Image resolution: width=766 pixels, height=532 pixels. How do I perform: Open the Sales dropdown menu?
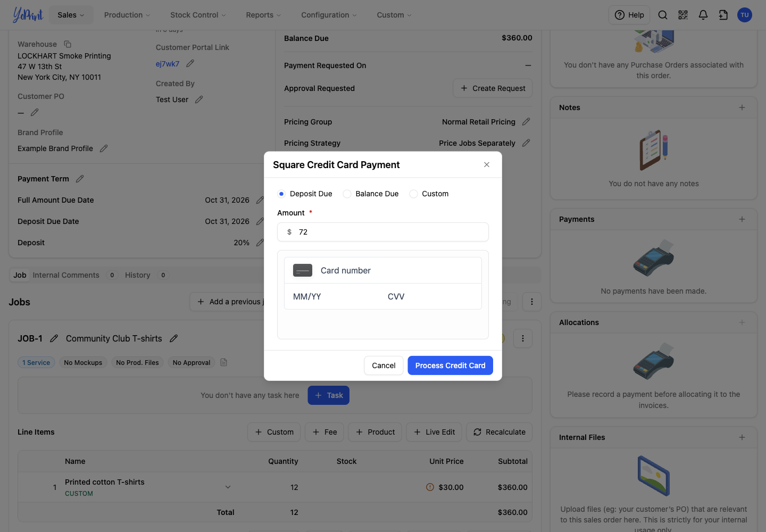click(71, 15)
